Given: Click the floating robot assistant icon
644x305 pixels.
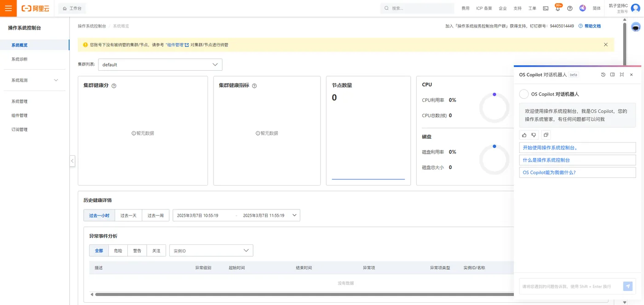Looking at the screenshot, I should 635,27.
